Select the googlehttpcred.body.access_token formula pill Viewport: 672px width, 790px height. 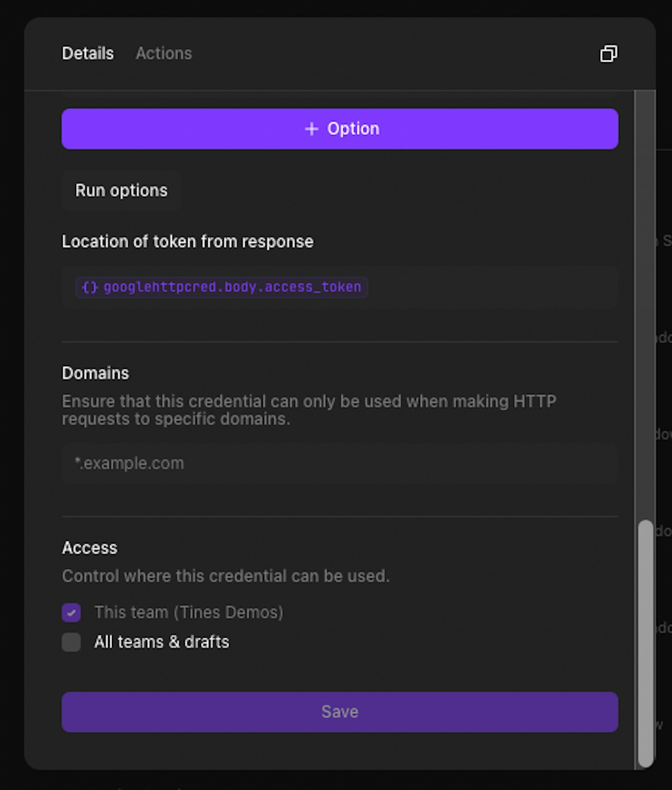coord(232,287)
